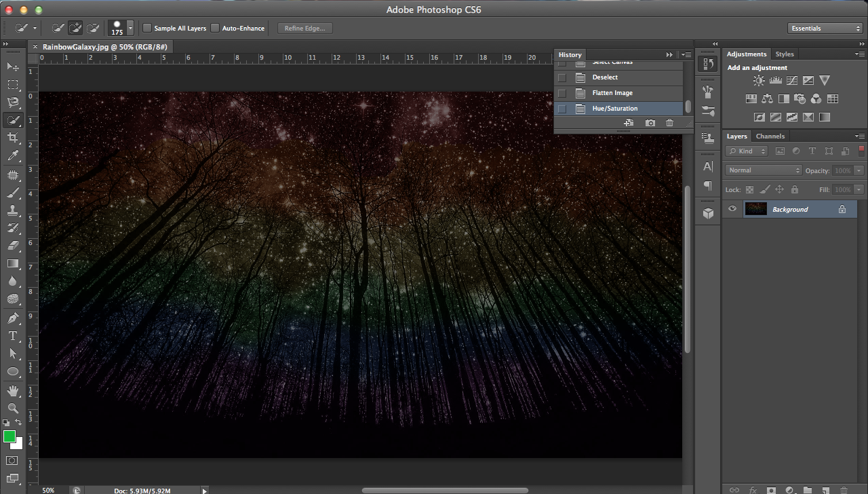Open the Normal blend mode dropdown
Screen dimensions: 868x494
[x=764, y=170]
